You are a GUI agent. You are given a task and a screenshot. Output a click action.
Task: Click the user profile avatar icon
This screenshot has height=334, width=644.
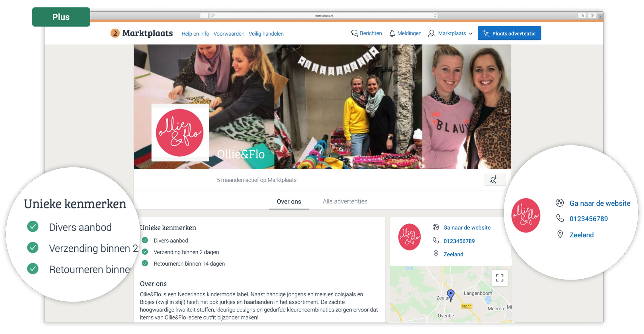432,33
